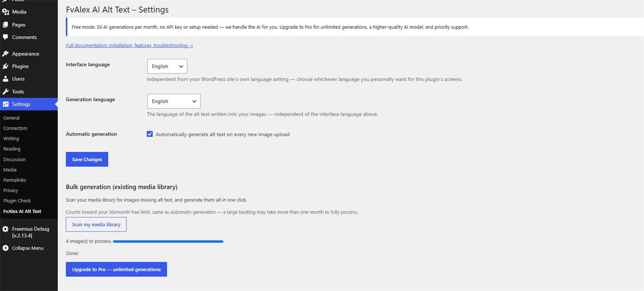Go to Privacy settings submenu
Image resolution: width=644 pixels, height=291 pixels.
click(11, 190)
